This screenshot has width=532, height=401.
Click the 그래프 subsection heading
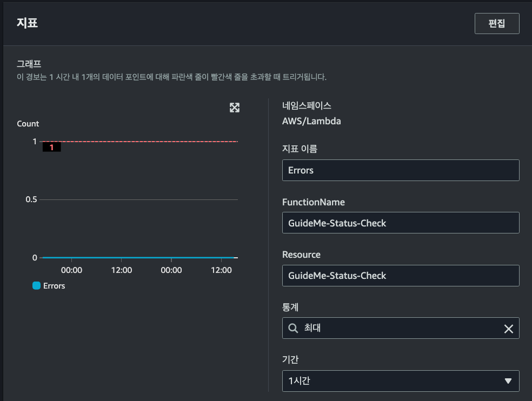tap(29, 64)
